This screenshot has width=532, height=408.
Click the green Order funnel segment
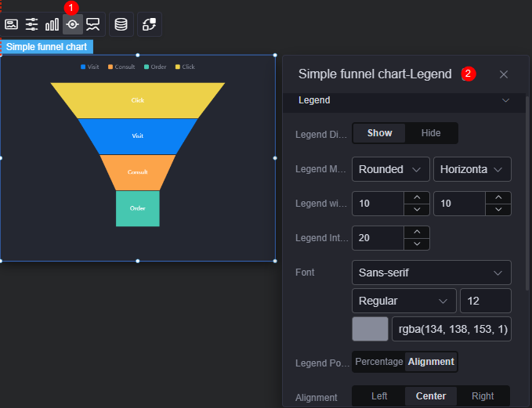tap(138, 208)
